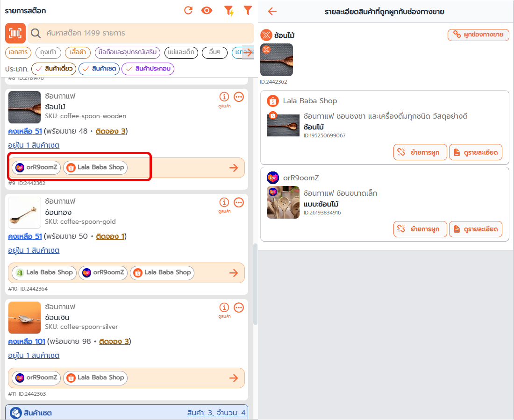Click the stock search input field
This screenshot has width=514, height=420.
point(140,33)
